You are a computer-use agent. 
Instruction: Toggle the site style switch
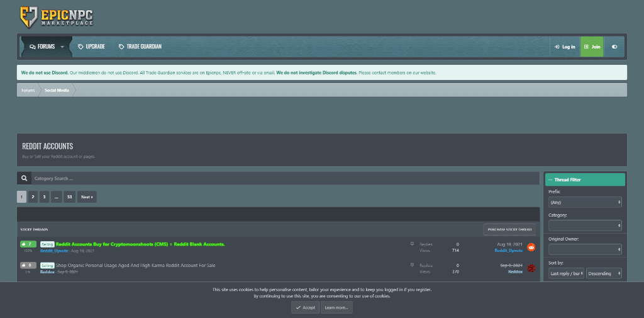(614, 47)
